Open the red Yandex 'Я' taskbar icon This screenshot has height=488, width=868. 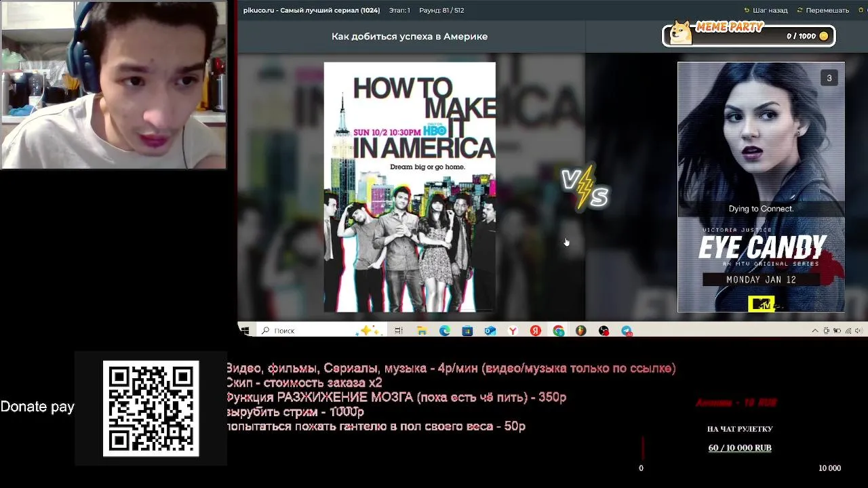click(x=536, y=331)
